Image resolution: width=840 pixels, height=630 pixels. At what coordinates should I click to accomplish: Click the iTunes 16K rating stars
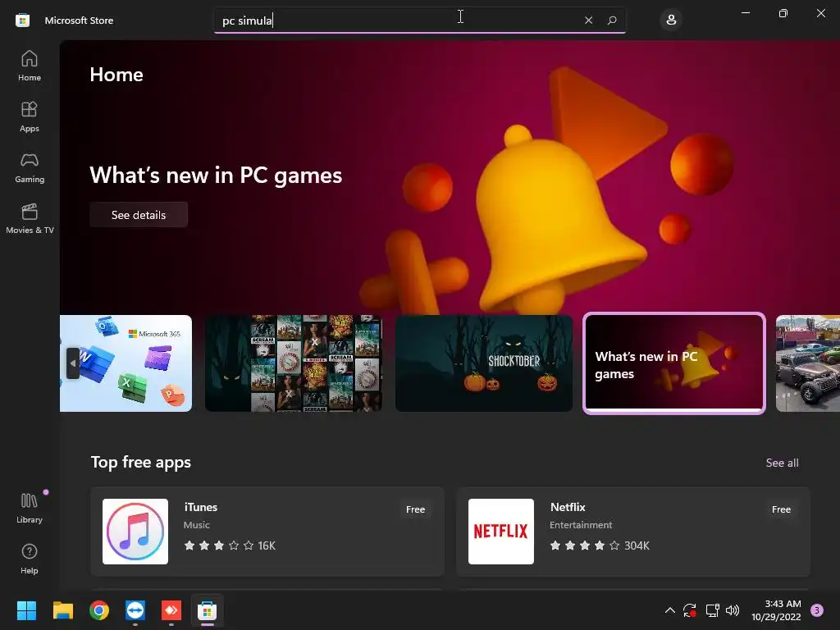[230, 546]
